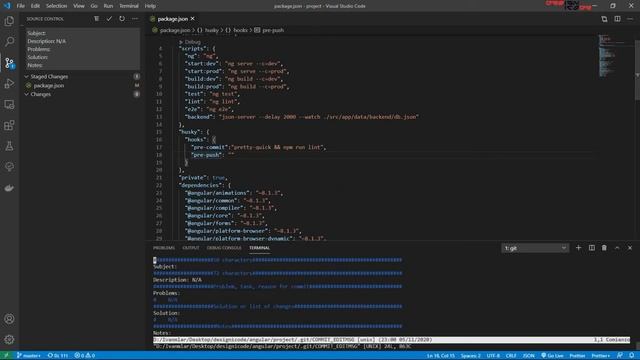This screenshot has width=640, height=360.
Task: Change file encoding UTF-8 in status bar
Action: pos(493,356)
